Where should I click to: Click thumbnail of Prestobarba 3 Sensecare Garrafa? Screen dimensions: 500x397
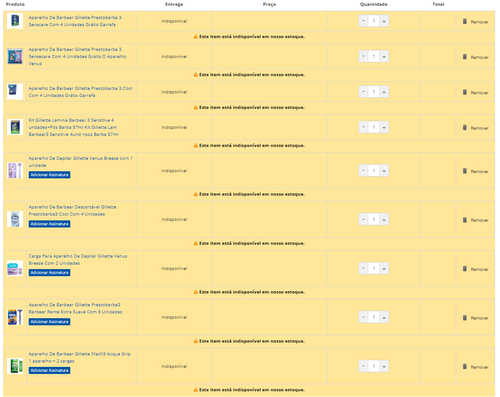pos(15,21)
